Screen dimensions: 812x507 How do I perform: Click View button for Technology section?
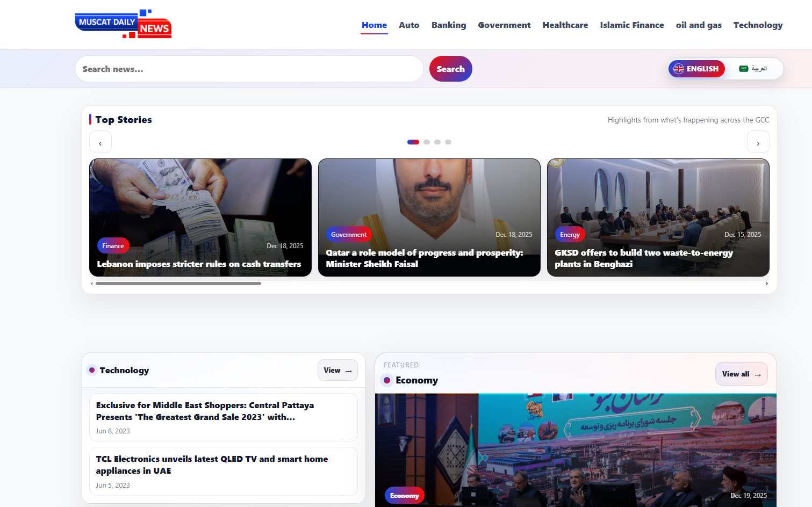(x=337, y=371)
